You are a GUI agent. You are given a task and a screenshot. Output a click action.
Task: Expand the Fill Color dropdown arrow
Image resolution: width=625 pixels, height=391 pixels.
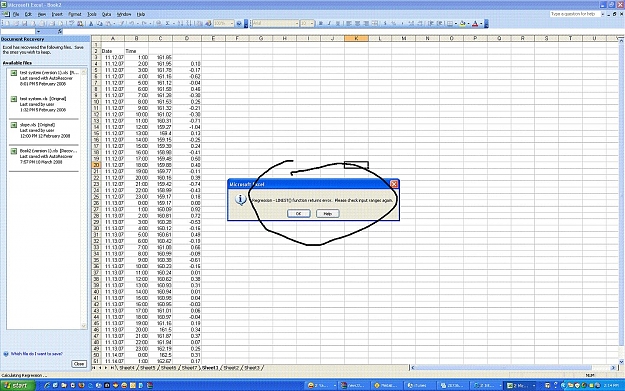468,24
